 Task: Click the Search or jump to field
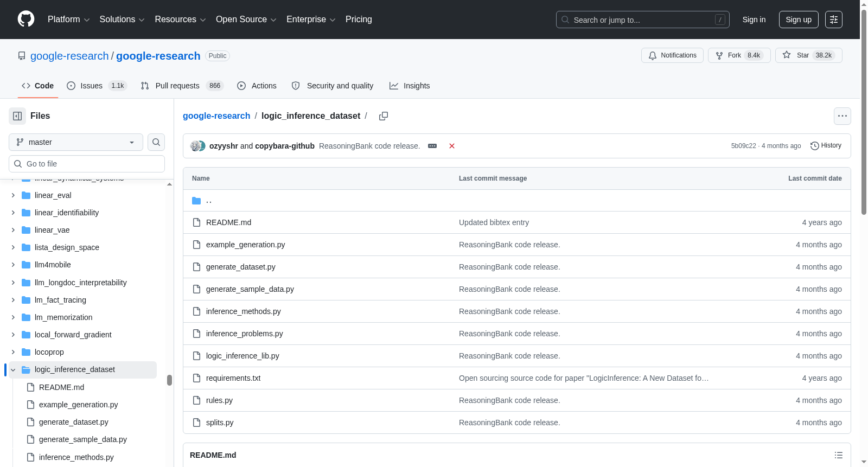click(x=643, y=20)
